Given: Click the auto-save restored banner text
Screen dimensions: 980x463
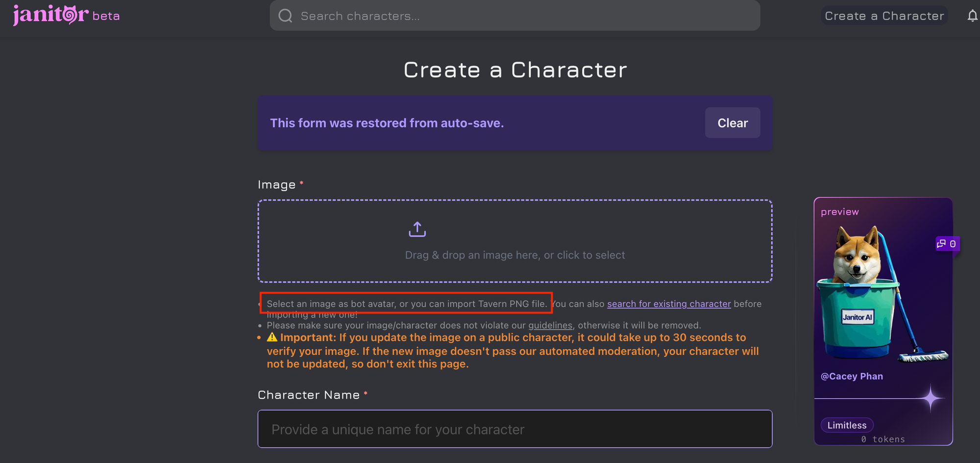Looking at the screenshot, I should click(x=387, y=123).
